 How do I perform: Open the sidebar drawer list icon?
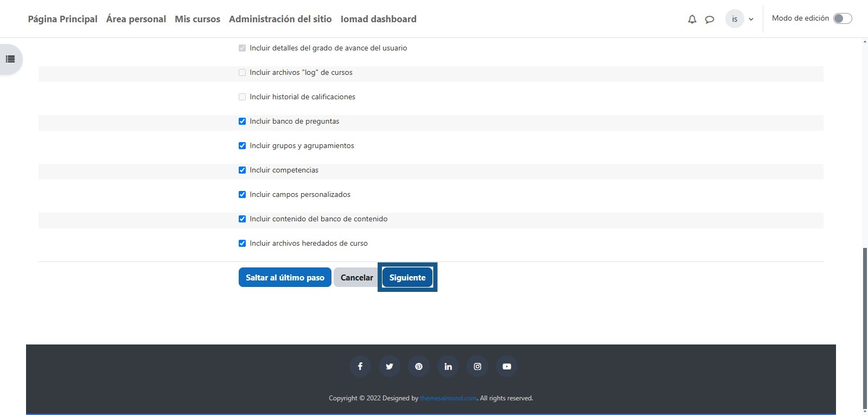pos(10,59)
